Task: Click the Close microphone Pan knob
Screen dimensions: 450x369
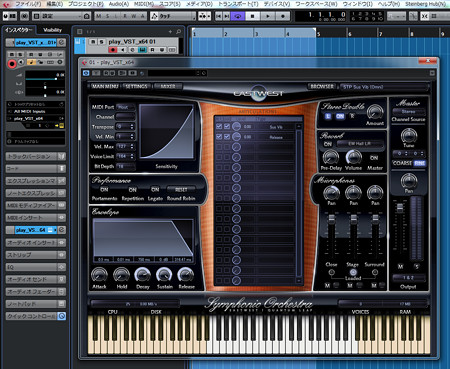Action: [331, 193]
